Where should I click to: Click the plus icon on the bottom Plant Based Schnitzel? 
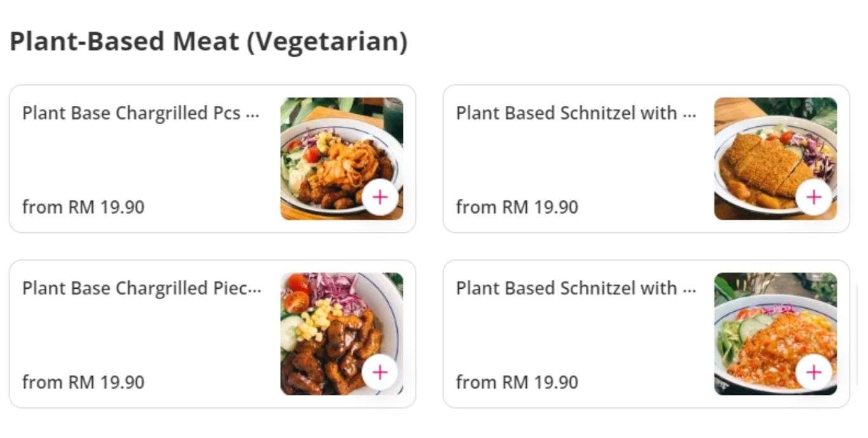coord(813,373)
